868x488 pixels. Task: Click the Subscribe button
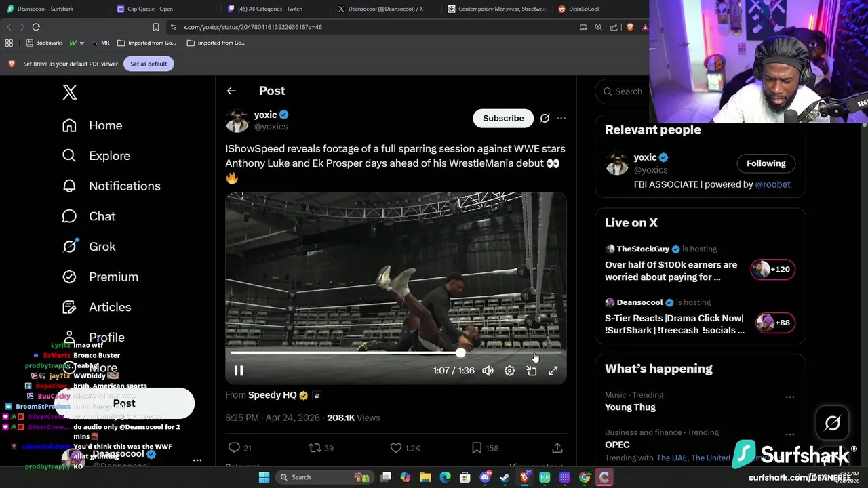click(503, 118)
